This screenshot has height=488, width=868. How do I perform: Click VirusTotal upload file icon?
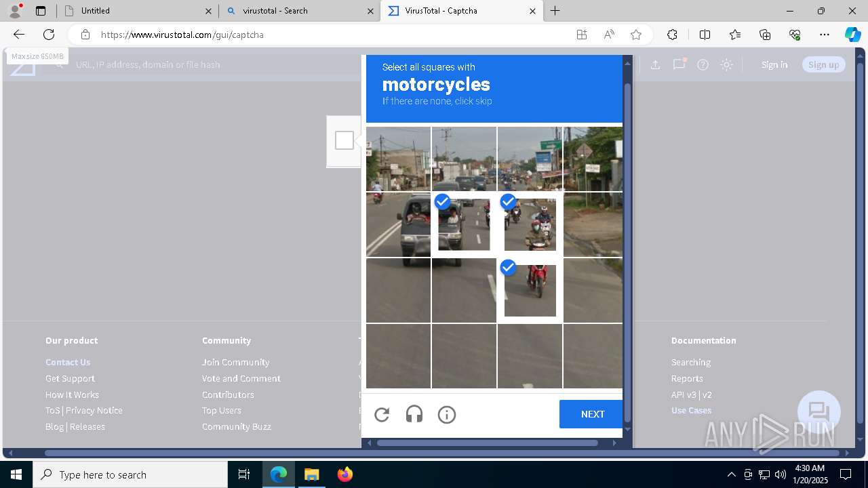click(x=655, y=64)
